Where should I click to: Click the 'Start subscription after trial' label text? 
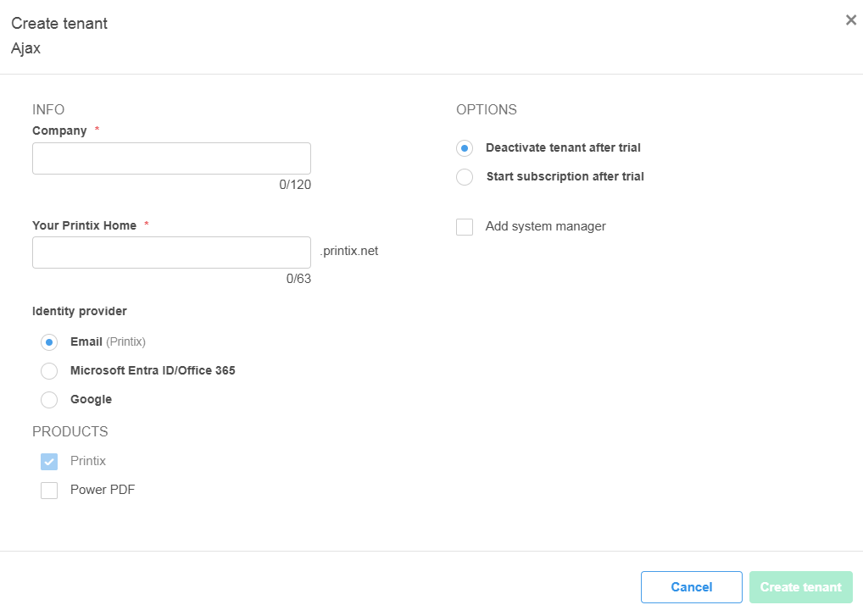coord(565,176)
